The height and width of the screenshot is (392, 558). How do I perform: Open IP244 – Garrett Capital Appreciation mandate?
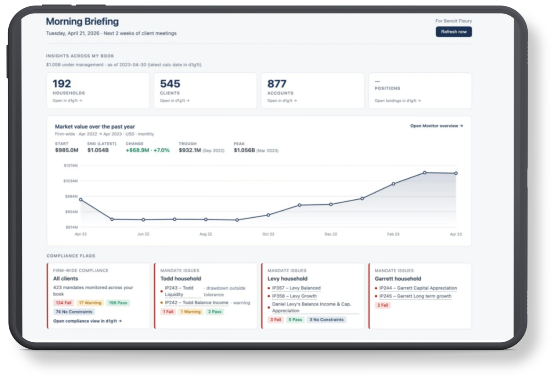[x=418, y=288]
